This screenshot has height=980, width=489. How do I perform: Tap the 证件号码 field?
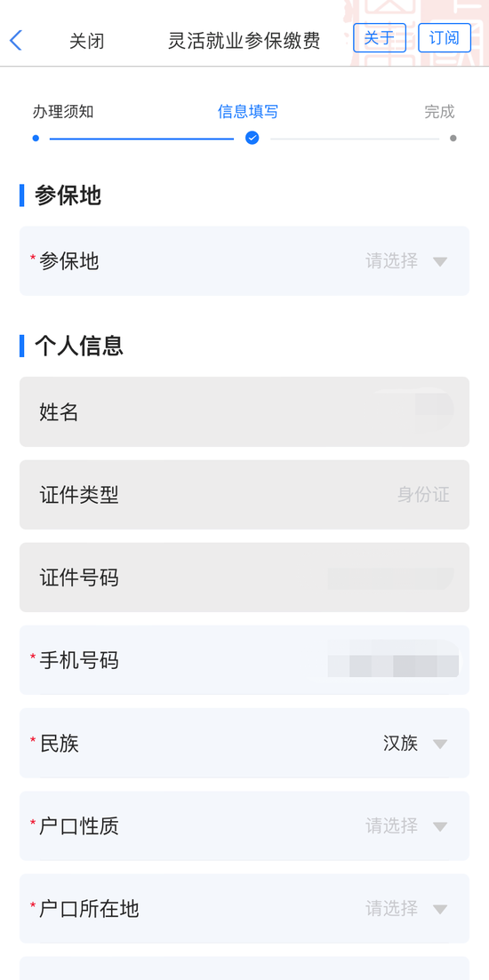pos(244,578)
